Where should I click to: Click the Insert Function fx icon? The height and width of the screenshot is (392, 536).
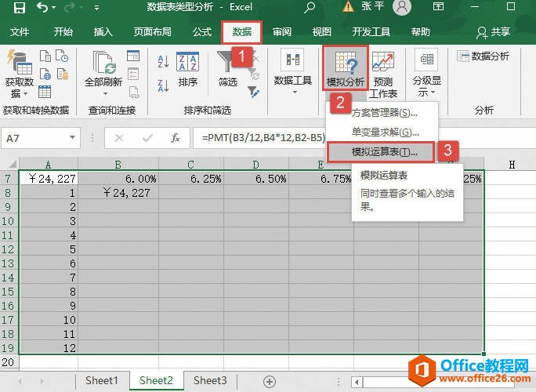tap(176, 138)
